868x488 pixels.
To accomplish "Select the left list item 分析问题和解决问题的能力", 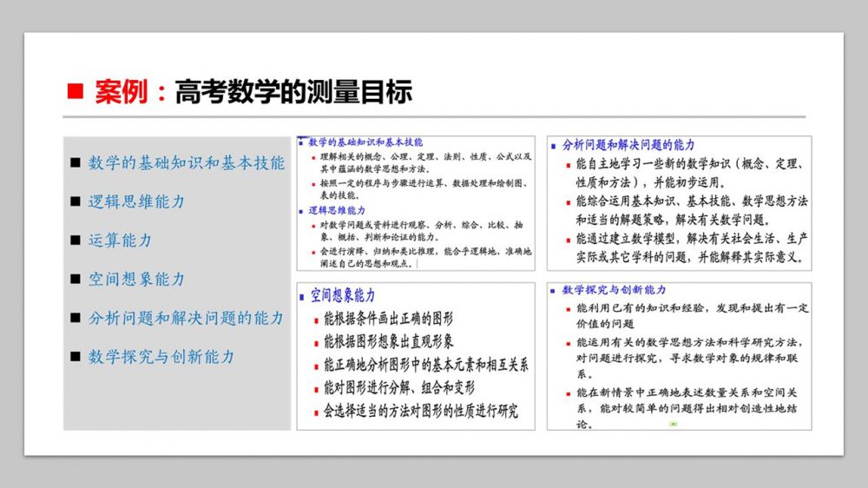I will click(x=186, y=318).
